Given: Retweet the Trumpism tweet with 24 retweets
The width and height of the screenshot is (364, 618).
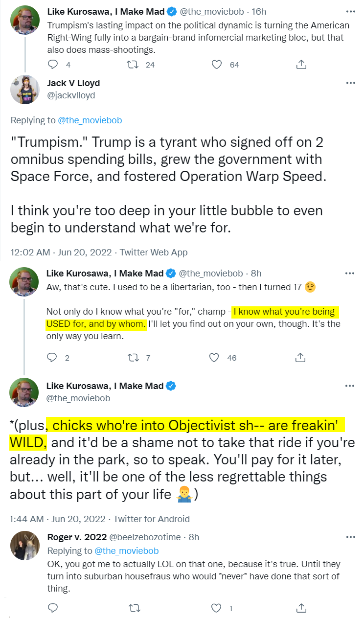Looking at the screenshot, I should click(x=132, y=64).
